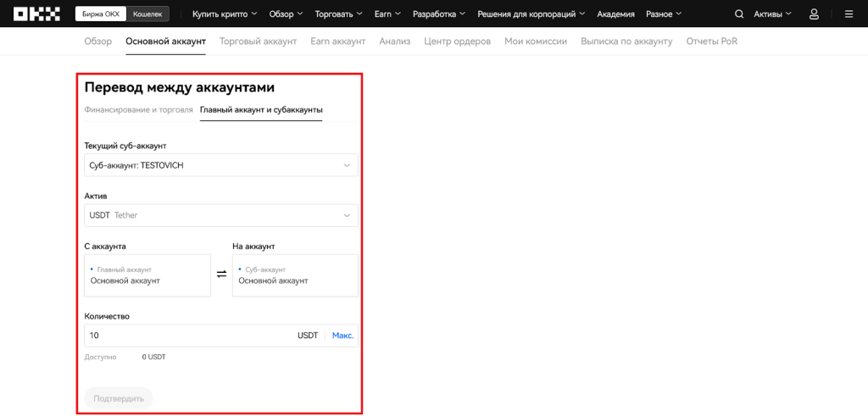Open the Активы dropdown in header
Screen dimensions: 868x416
click(772, 14)
